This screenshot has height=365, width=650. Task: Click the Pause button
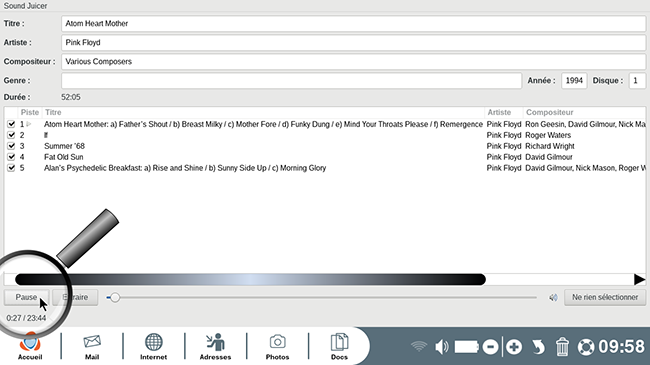[27, 297]
